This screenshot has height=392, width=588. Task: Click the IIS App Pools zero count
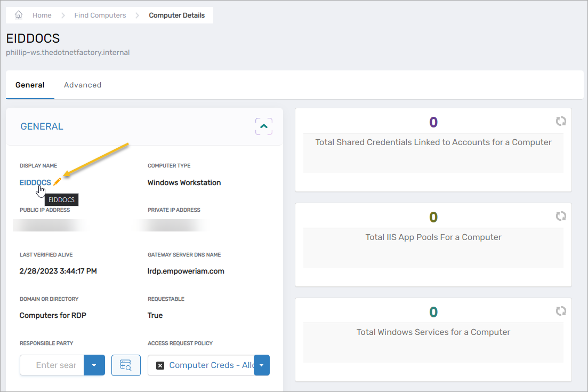(433, 217)
